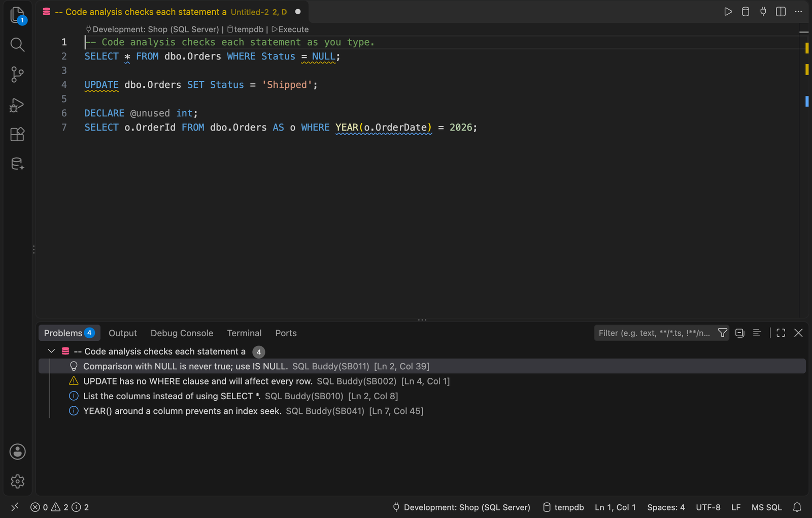The width and height of the screenshot is (812, 518).
Task: Open the remote window indicator
Action: (x=15, y=507)
